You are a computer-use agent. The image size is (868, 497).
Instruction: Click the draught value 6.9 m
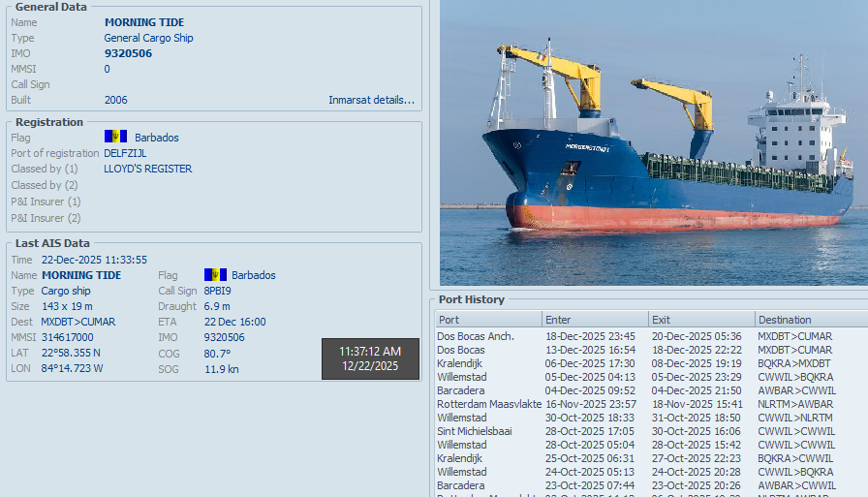tap(217, 306)
